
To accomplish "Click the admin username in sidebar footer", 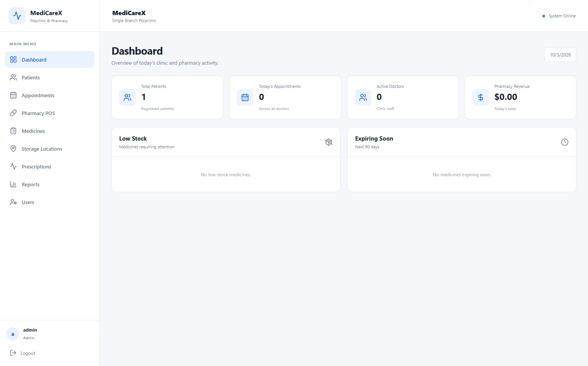I will click(30, 330).
